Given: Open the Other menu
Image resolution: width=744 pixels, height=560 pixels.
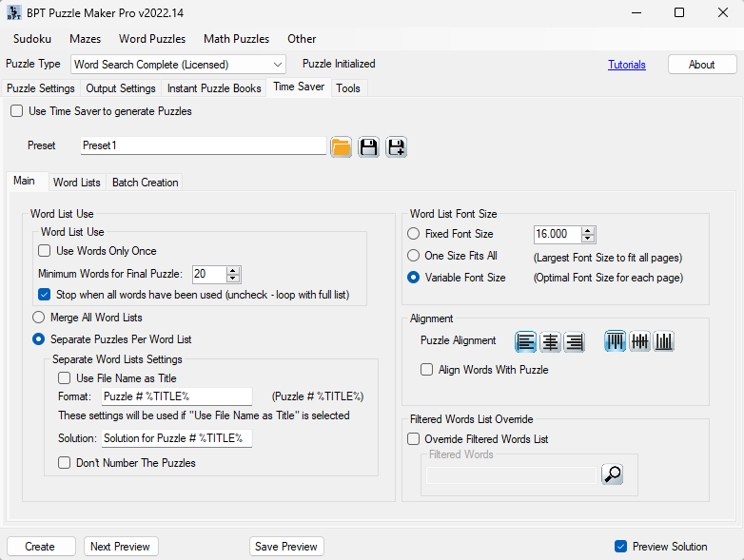Looking at the screenshot, I should tap(302, 39).
